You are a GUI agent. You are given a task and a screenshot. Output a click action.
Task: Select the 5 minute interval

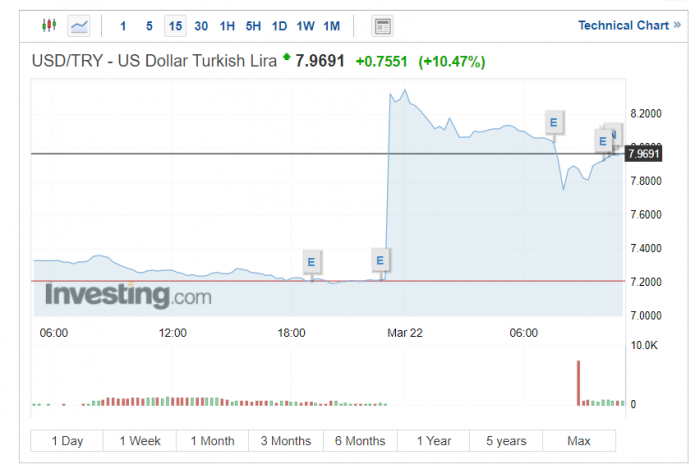149,26
